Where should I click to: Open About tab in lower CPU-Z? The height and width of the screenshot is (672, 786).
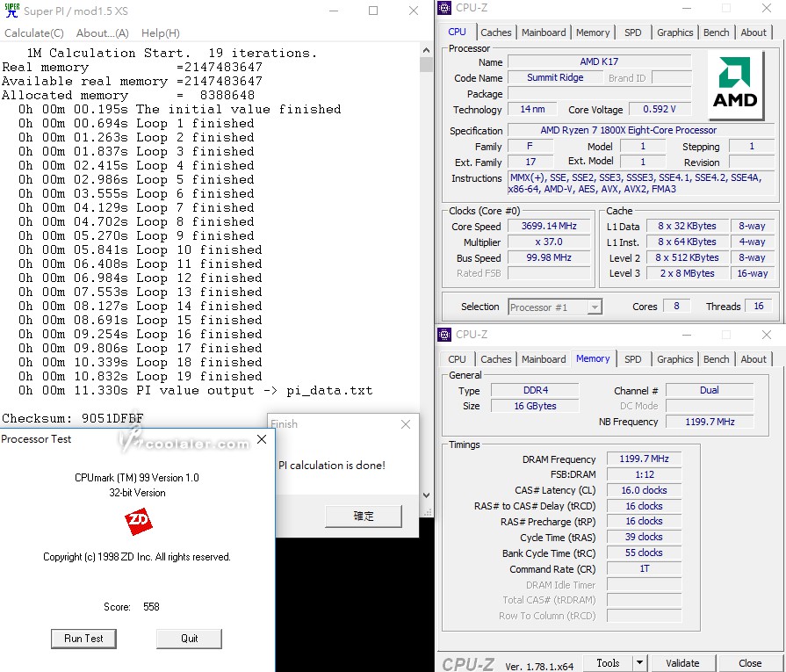coord(753,359)
